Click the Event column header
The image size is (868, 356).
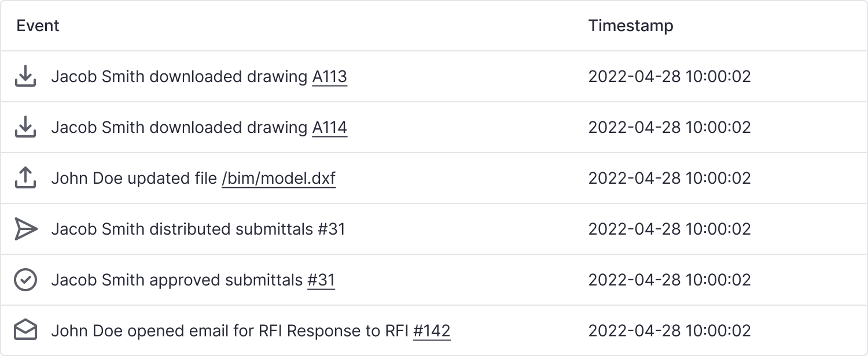pyautogui.click(x=38, y=26)
